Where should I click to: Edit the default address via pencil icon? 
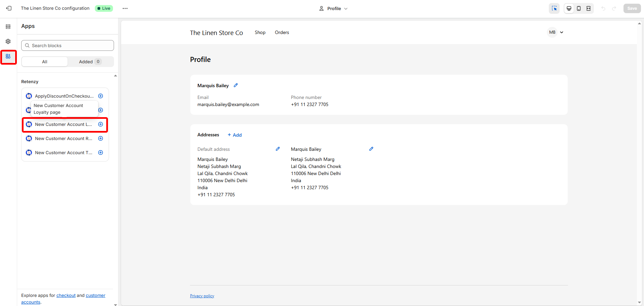(278, 149)
